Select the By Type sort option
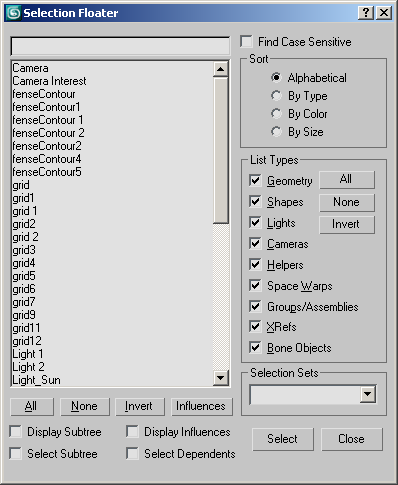This screenshot has width=398, height=485. (276, 96)
